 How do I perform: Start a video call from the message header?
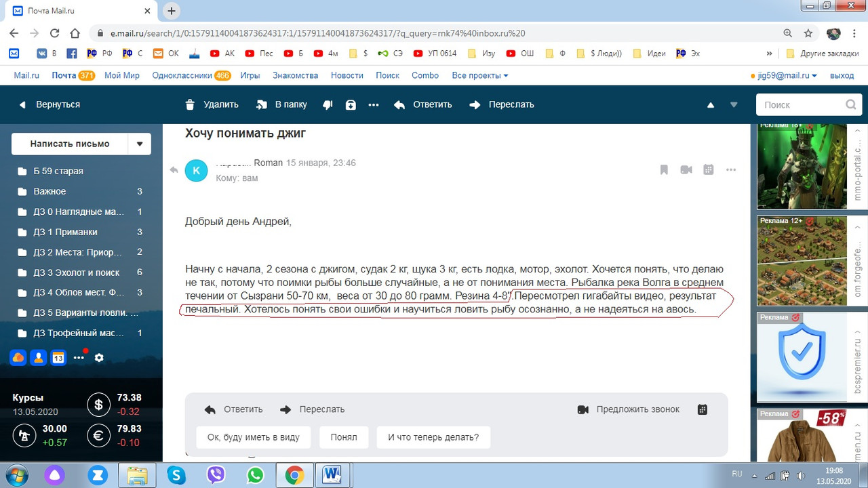click(686, 169)
